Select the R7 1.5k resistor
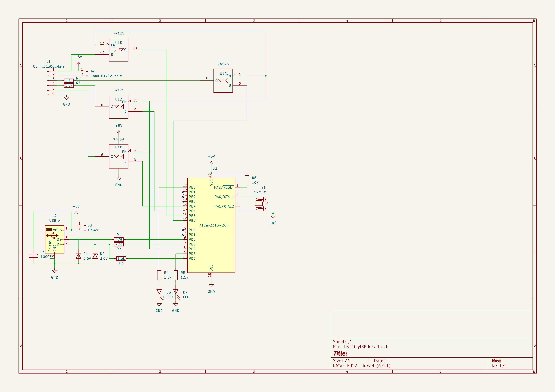 (69, 81)
